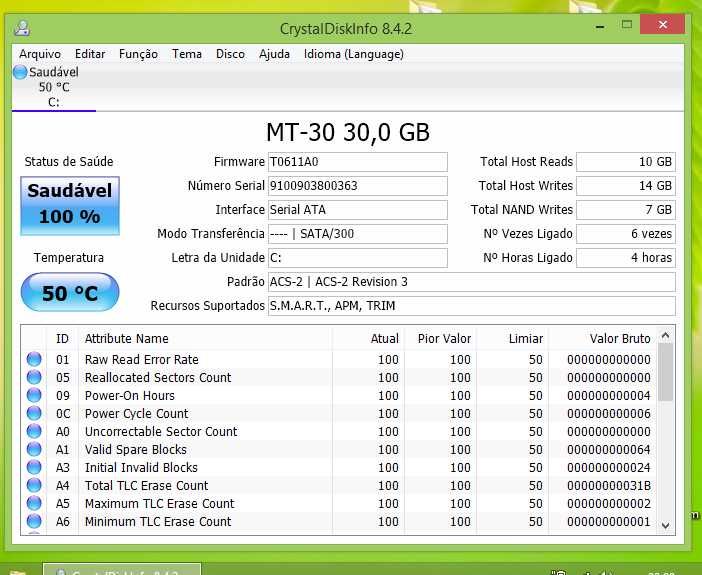This screenshot has height=575, width=702.
Task: Open the Ajuda menu
Action: click(274, 54)
